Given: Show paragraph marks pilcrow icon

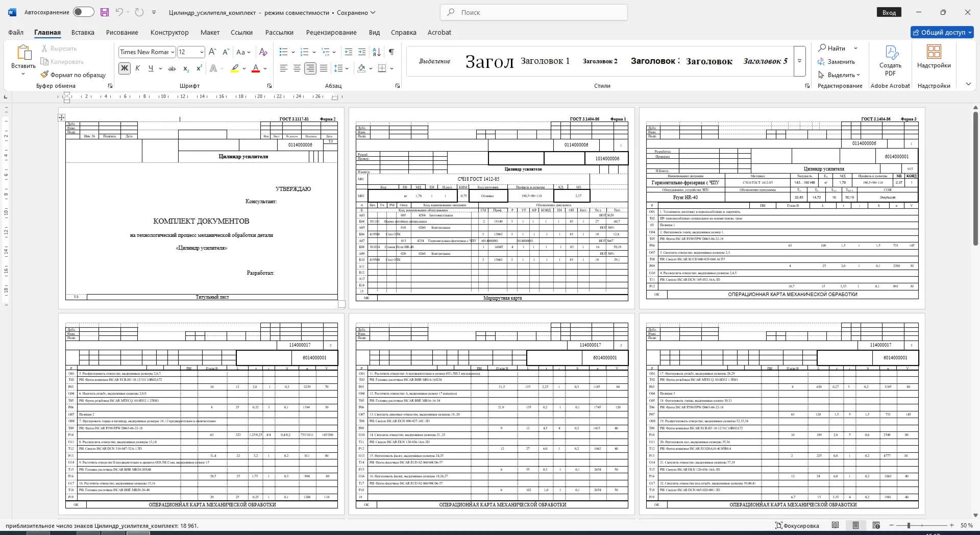Looking at the screenshot, I should [391, 52].
